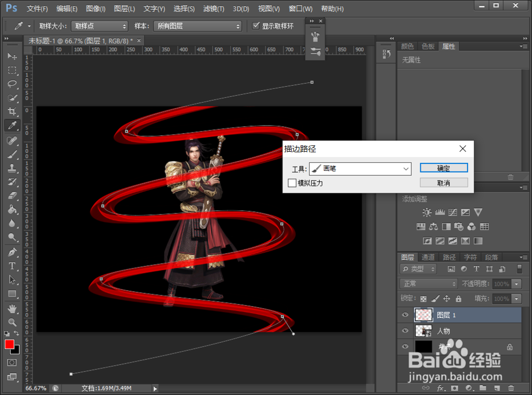Add Curves adjustment
This screenshot has height=395, width=532.
tap(453, 212)
